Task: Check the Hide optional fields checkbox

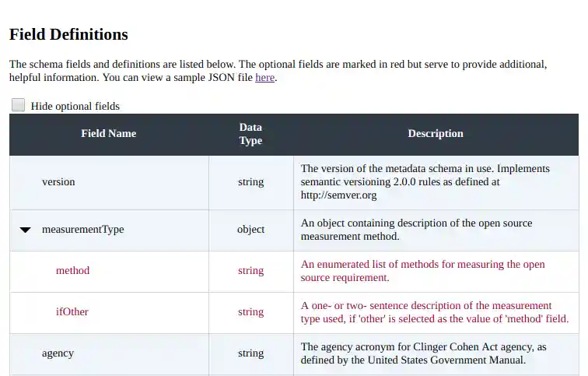Action: click(x=18, y=105)
